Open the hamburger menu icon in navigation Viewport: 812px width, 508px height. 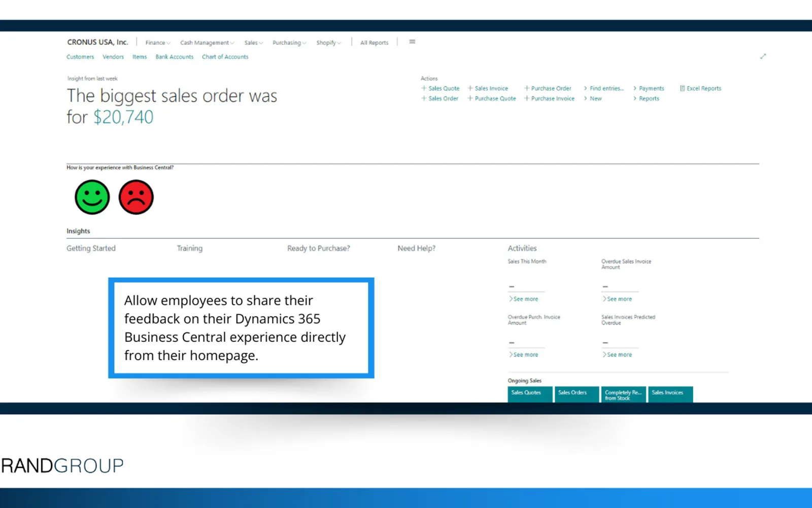(412, 42)
